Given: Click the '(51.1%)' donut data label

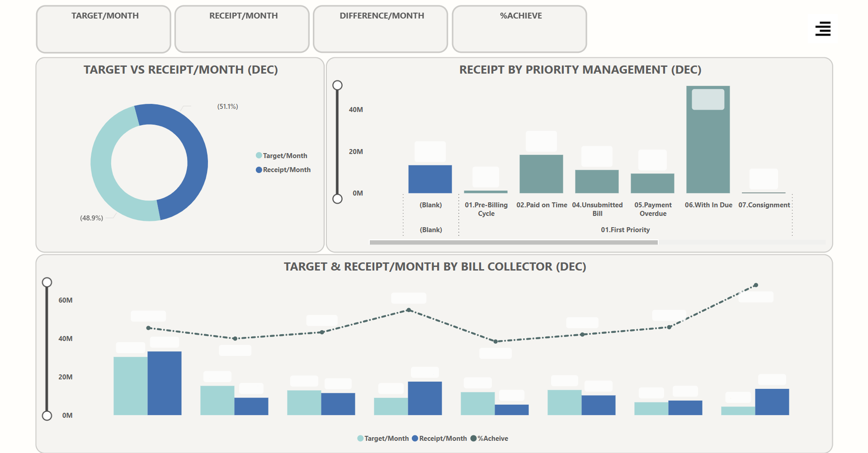Looking at the screenshot, I should pos(227,107).
